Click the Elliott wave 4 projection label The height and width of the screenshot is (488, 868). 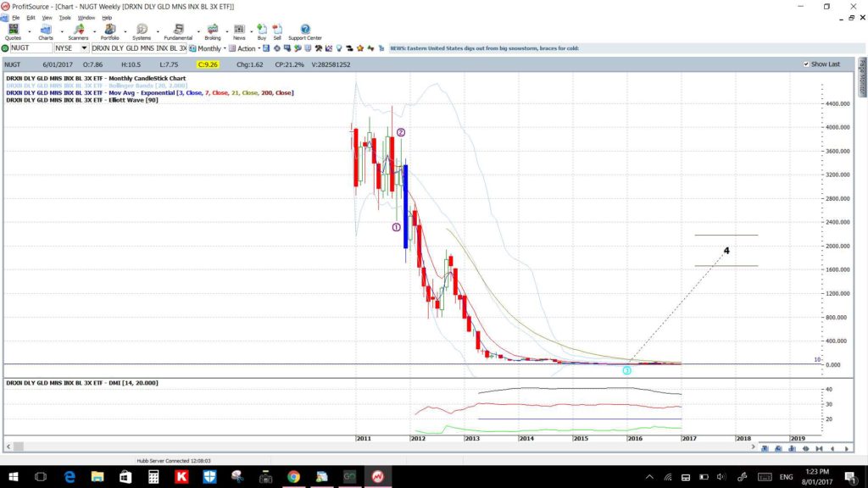coord(726,251)
